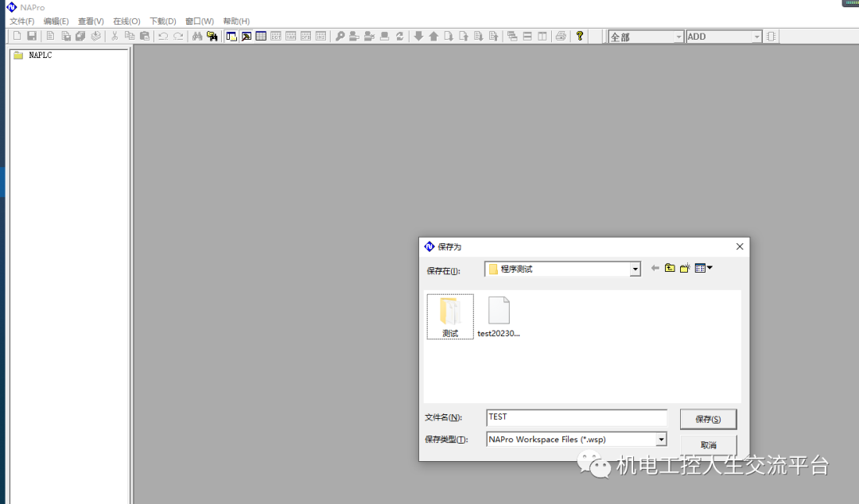Select the test20230... file in dialog
This screenshot has height=504, width=859.
pyautogui.click(x=499, y=316)
